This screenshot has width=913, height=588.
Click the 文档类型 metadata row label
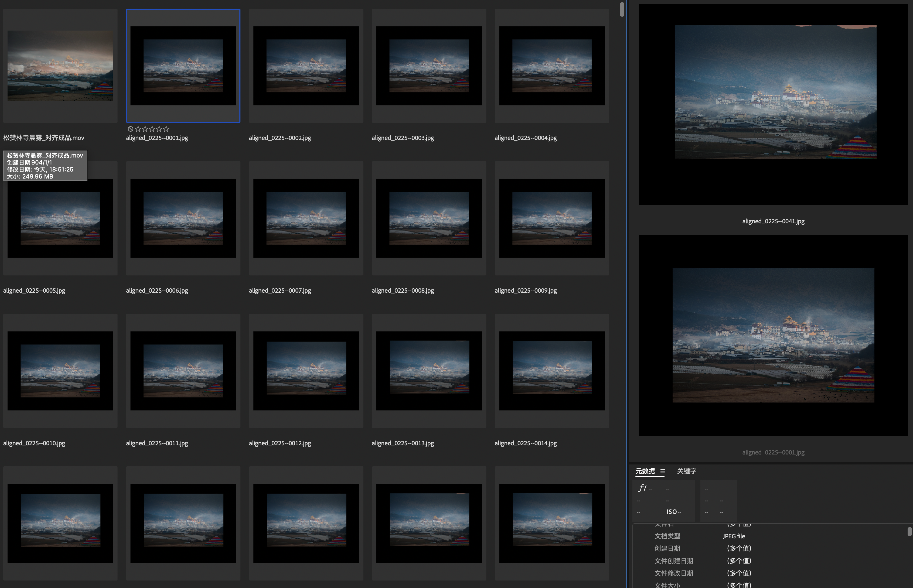667,536
